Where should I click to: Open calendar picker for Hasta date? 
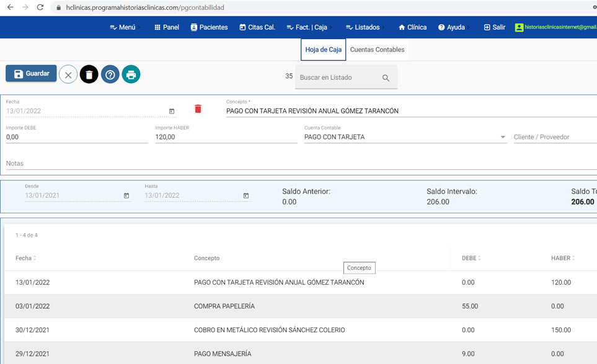click(x=246, y=195)
